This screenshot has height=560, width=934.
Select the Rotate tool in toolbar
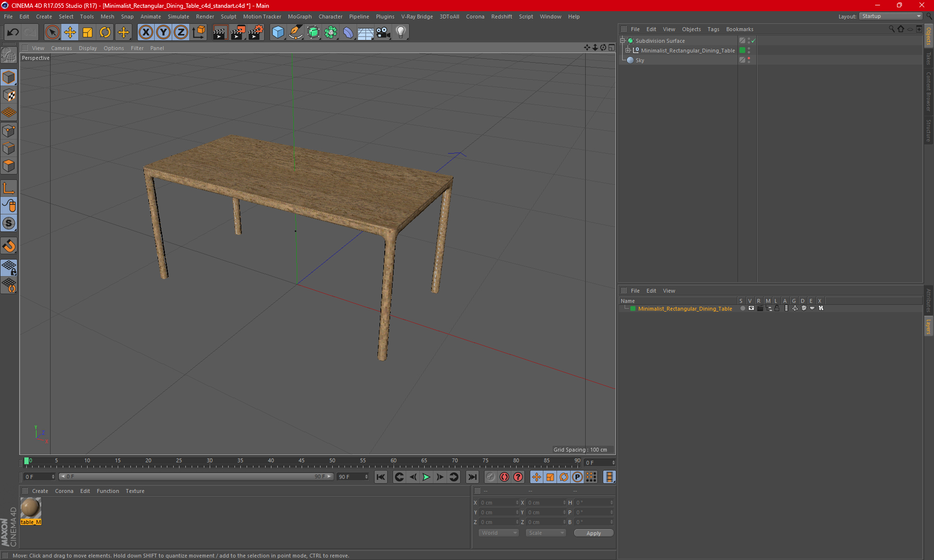coord(105,33)
